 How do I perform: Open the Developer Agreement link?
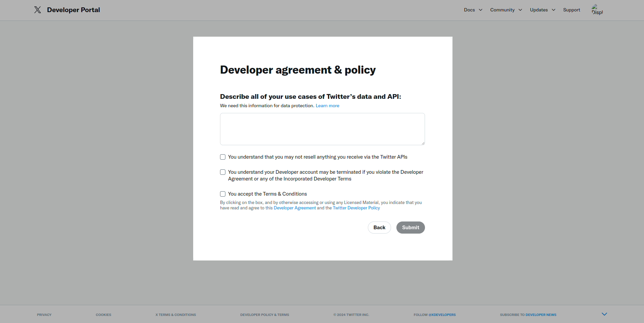pyautogui.click(x=295, y=208)
